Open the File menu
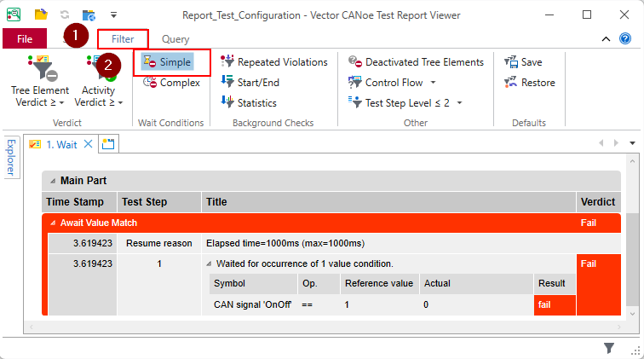The height and width of the screenshot is (359, 644). (25, 39)
